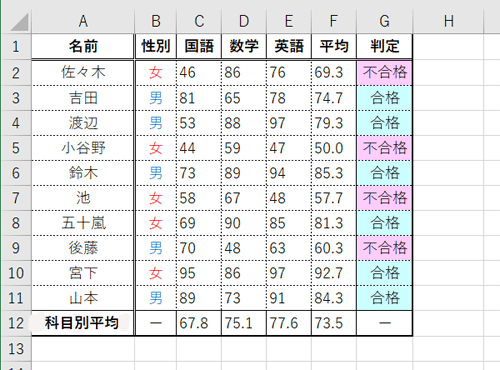Click 国語 subject average 67.8

point(199,323)
